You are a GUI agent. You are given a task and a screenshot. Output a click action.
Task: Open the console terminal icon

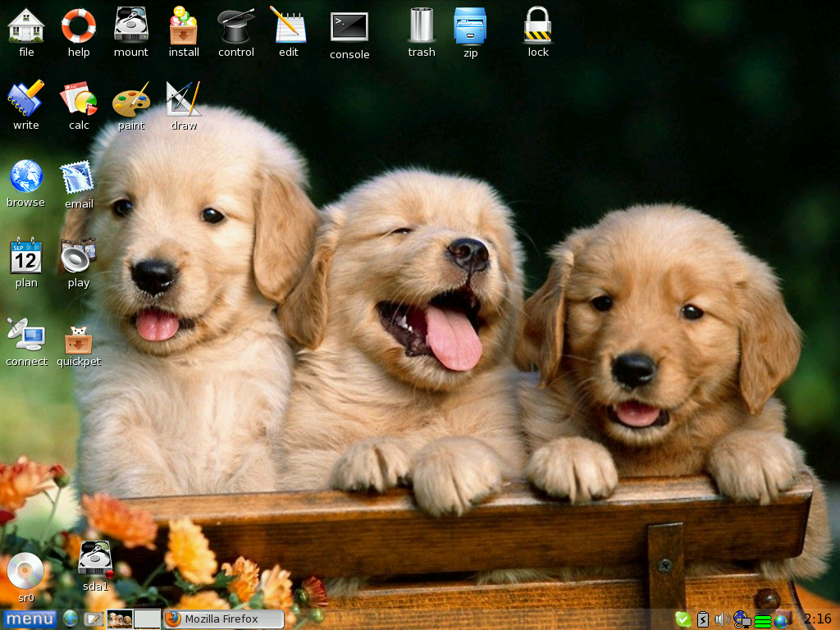[349, 27]
